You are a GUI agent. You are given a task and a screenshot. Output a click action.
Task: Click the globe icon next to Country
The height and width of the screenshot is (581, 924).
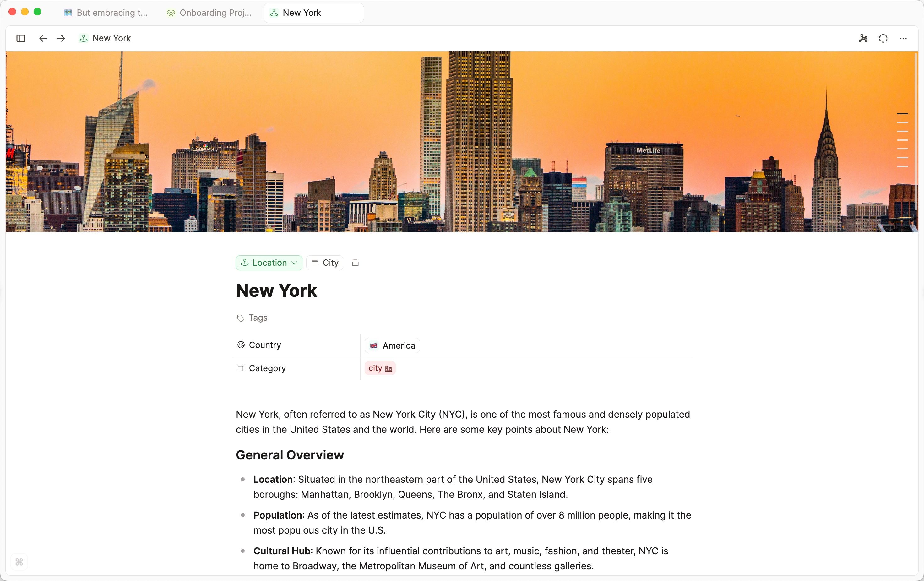241,345
